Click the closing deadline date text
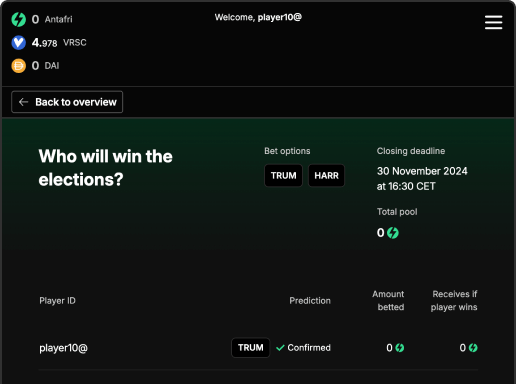The height and width of the screenshot is (384, 516). click(422, 179)
